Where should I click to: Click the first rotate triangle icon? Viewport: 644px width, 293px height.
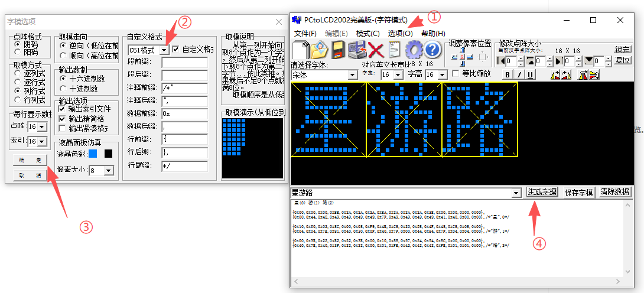pyautogui.click(x=555, y=74)
